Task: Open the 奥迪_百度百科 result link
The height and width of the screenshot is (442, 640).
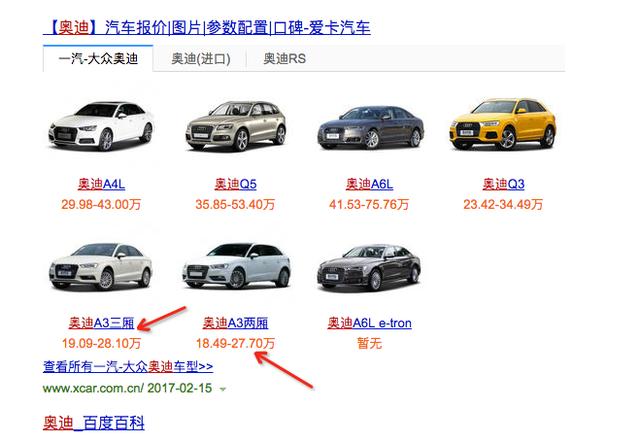Action: click(x=93, y=422)
